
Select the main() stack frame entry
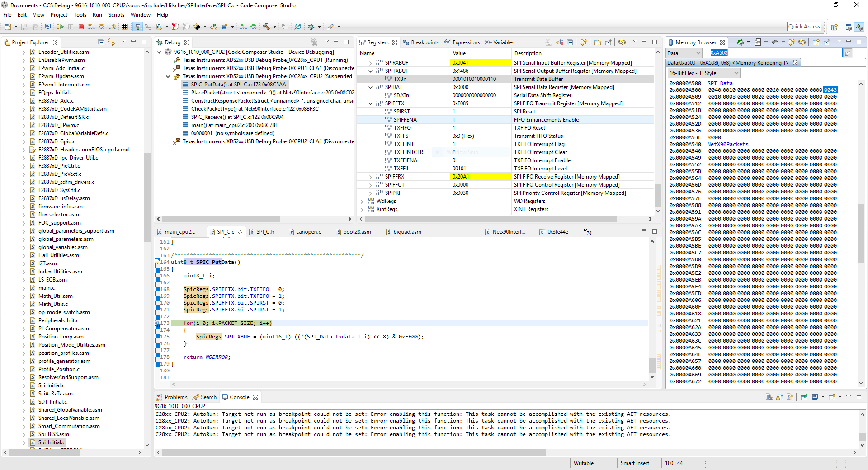click(x=234, y=125)
